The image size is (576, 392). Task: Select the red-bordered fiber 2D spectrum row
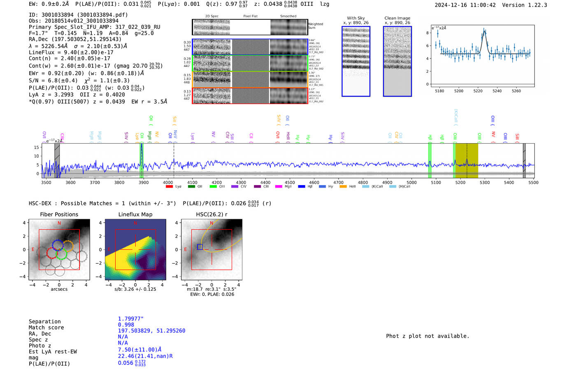click(250, 96)
